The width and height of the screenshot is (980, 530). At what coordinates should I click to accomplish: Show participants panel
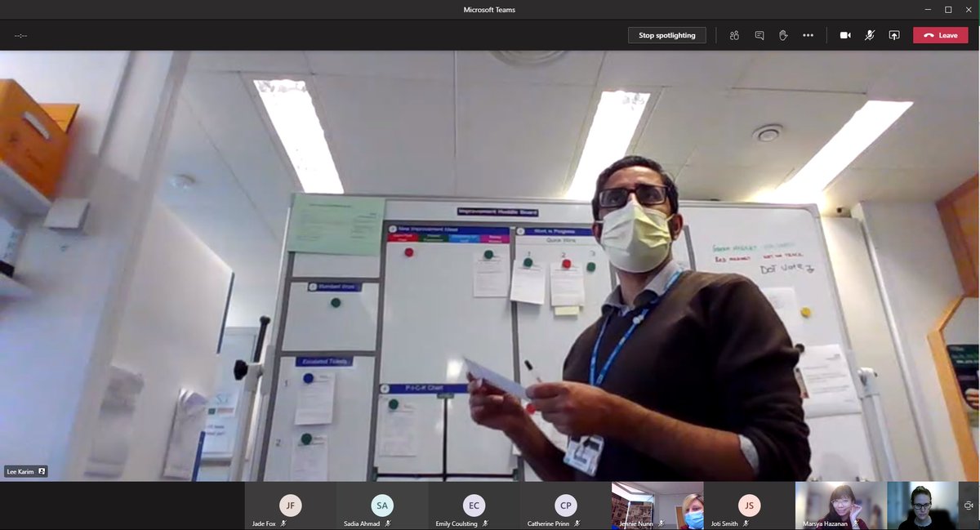pos(734,35)
